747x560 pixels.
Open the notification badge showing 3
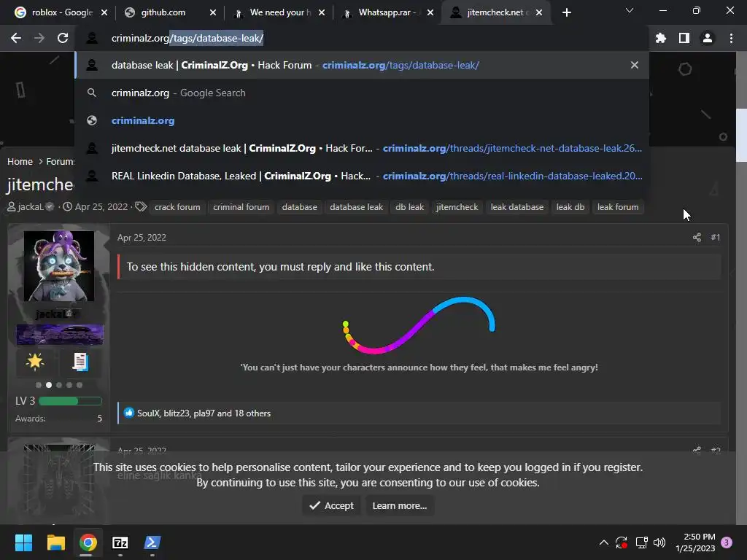pos(727,542)
